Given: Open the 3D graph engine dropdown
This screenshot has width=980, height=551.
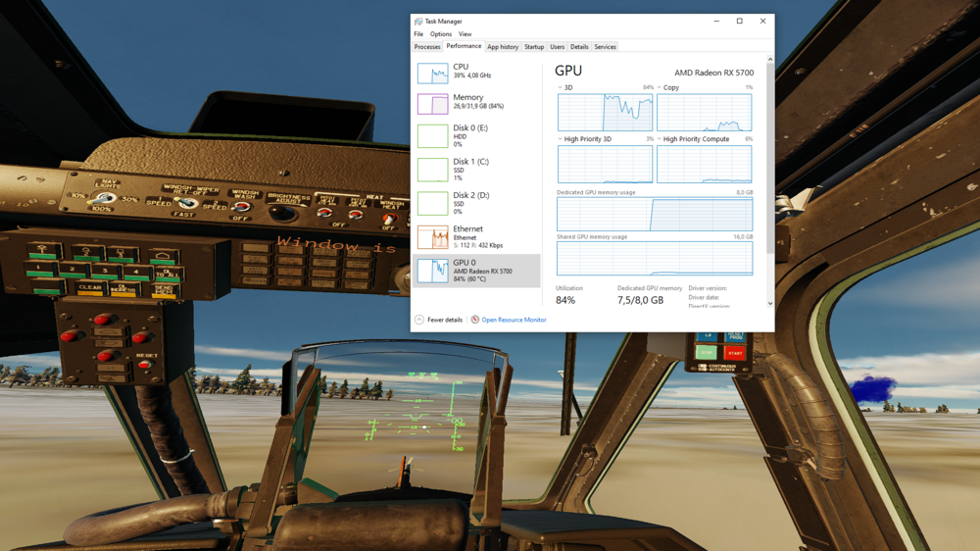Looking at the screenshot, I should [560, 87].
